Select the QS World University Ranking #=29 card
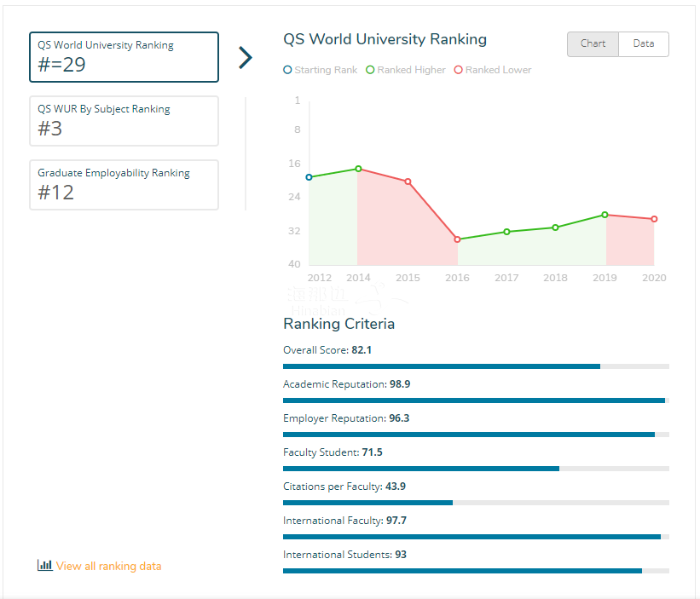Image resolution: width=700 pixels, height=599 pixels. point(124,57)
